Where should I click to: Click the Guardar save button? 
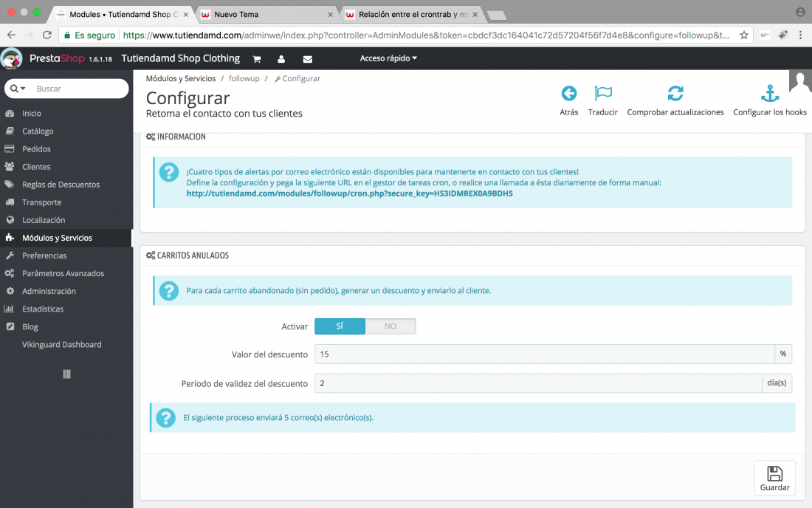click(774, 478)
